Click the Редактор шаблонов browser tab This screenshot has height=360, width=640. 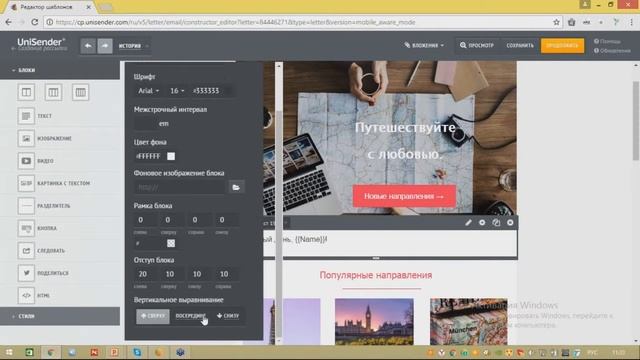(50, 7)
